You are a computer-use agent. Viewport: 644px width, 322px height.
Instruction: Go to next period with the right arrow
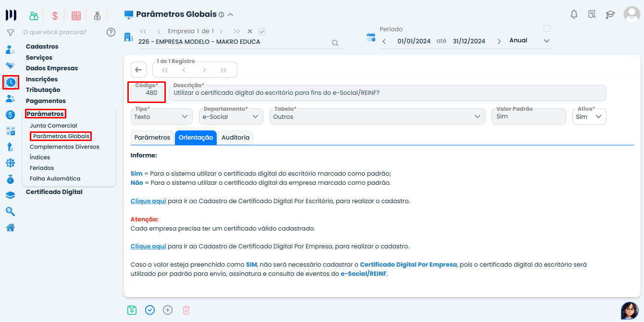[499, 41]
